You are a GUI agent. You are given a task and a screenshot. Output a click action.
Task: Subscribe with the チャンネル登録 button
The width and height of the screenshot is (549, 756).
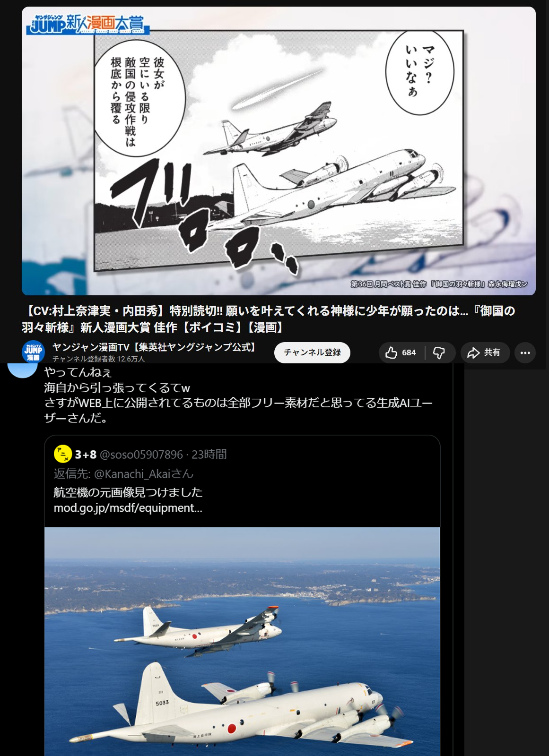click(x=312, y=352)
